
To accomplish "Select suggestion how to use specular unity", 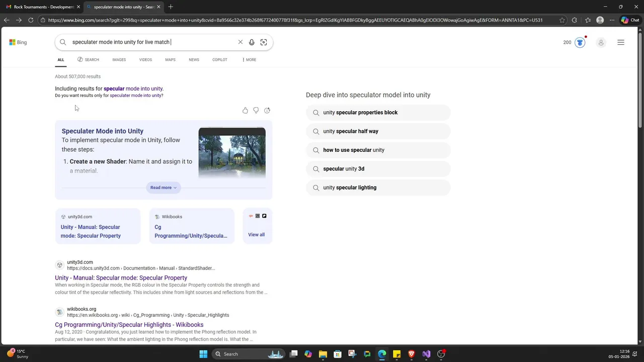I will pyautogui.click(x=378, y=150).
